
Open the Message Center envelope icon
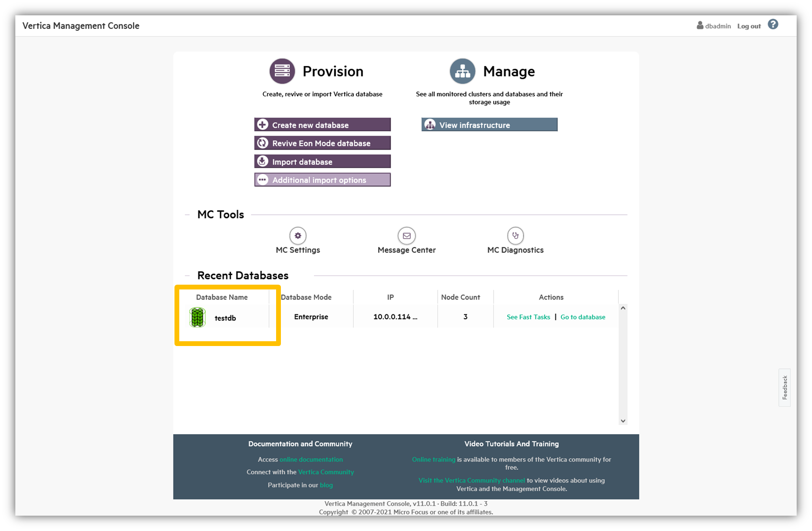pyautogui.click(x=406, y=236)
